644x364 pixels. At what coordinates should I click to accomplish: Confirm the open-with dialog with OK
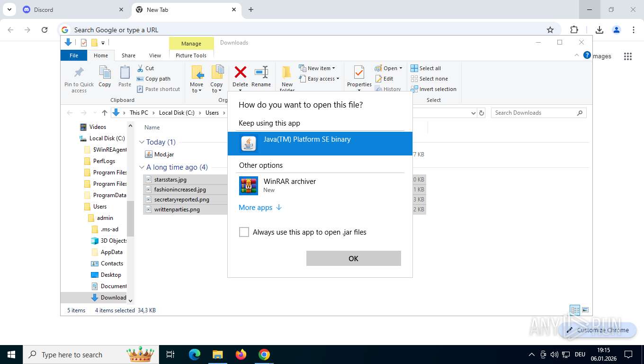click(353, 258)
